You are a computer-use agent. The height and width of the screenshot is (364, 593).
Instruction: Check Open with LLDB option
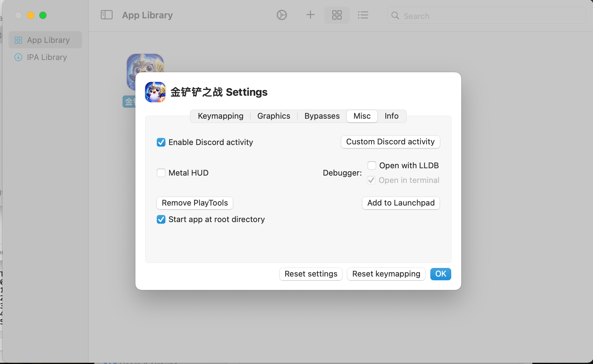[372, 165]
